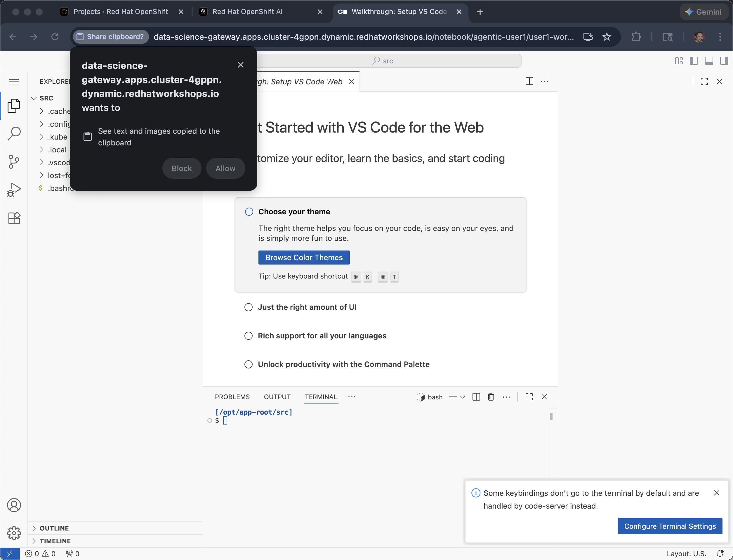Viewport: 733px width, 560px height.
Task: Select Just the right amount of UI
Action: click(248, 307)
